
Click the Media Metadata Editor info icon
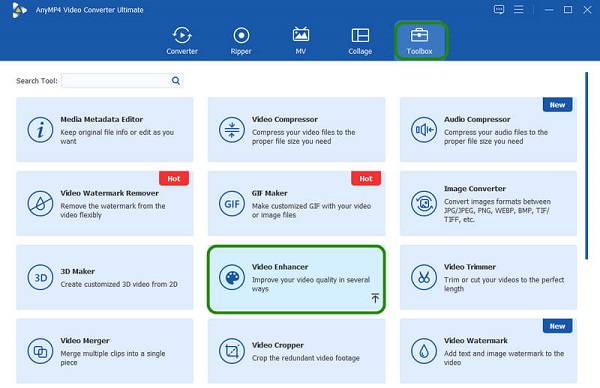pyautogui.click(x=40, y=130)
